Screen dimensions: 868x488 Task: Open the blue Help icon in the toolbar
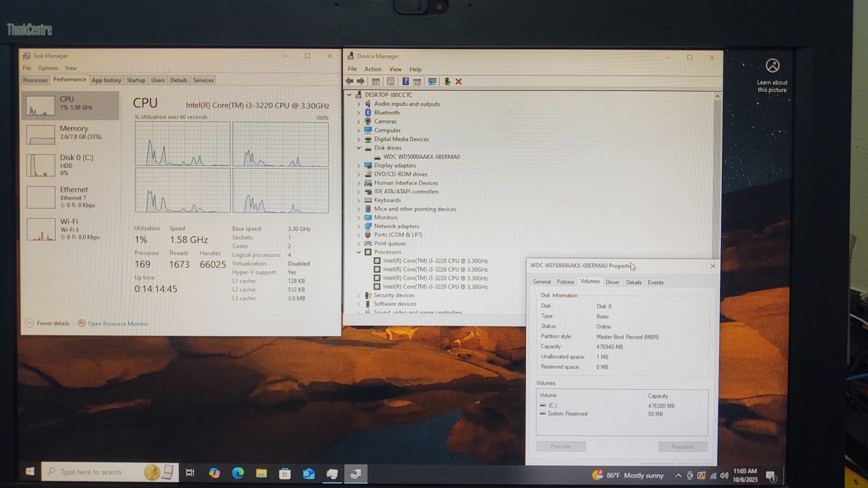[x=405, y=81]
